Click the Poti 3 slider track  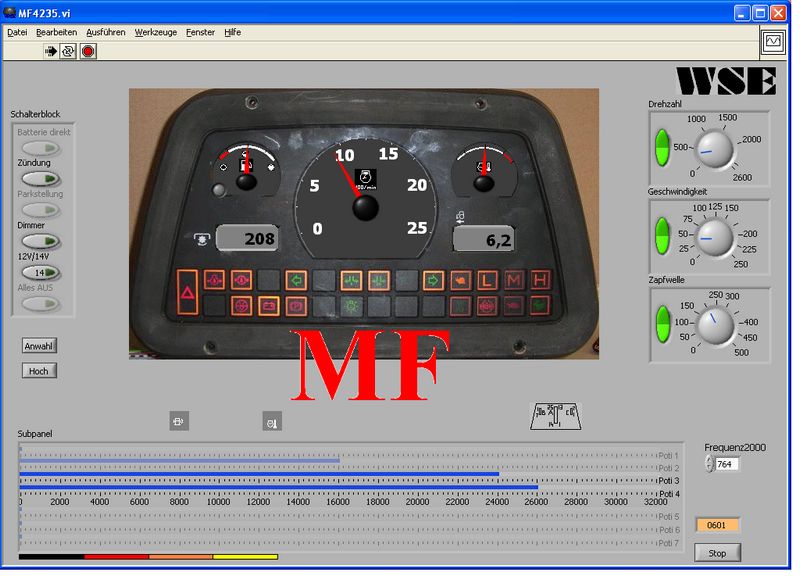(338, 480)
